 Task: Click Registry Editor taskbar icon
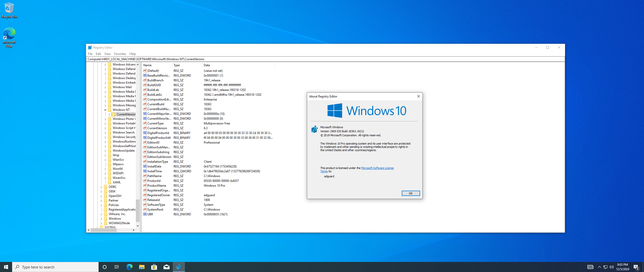179,267
